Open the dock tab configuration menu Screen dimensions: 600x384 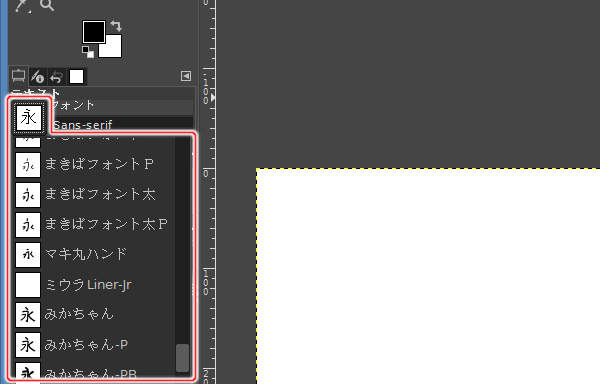tap(186, 76)
